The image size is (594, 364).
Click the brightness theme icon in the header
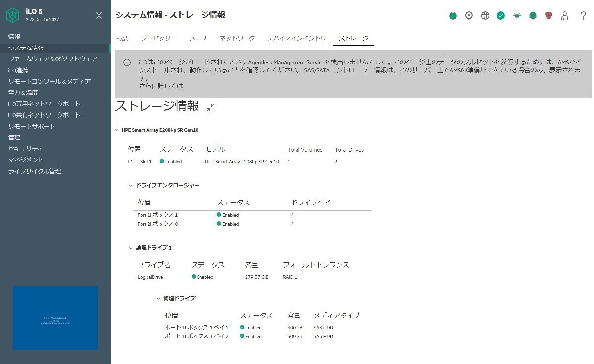click(516, 15)
